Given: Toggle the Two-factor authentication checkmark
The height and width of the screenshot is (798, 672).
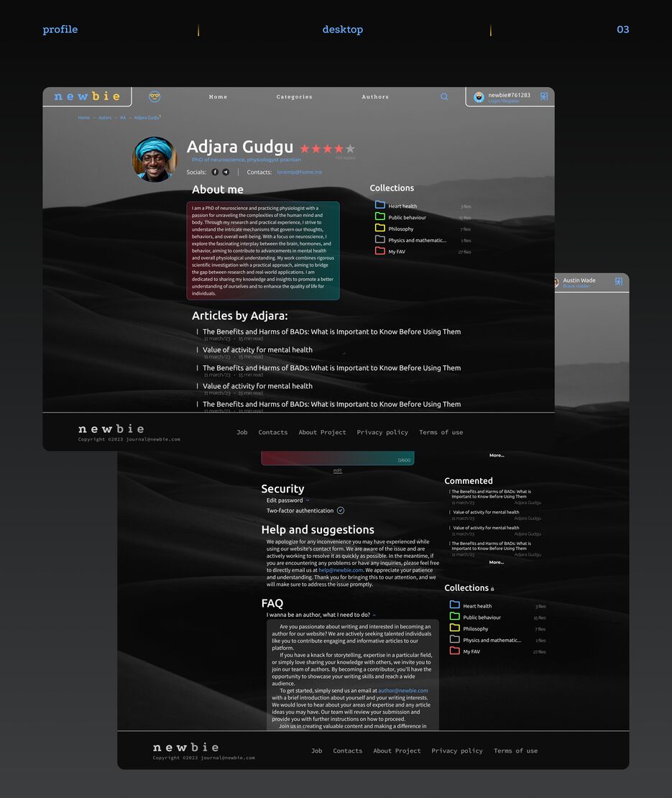Looking at the screenshot, I should point(341,510).
